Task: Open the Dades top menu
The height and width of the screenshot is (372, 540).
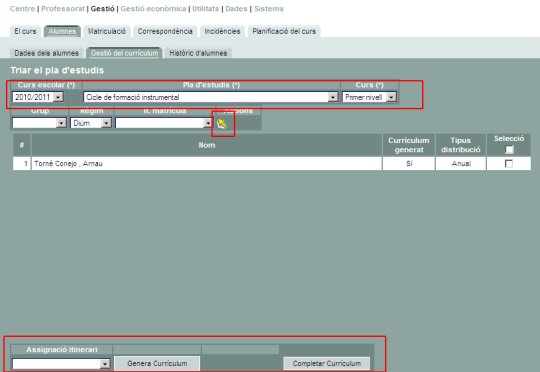Action: (x=236, y=9)
